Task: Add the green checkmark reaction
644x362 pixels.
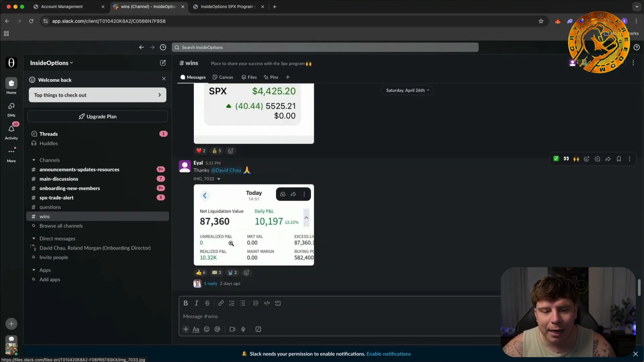Action: [556, 159]
